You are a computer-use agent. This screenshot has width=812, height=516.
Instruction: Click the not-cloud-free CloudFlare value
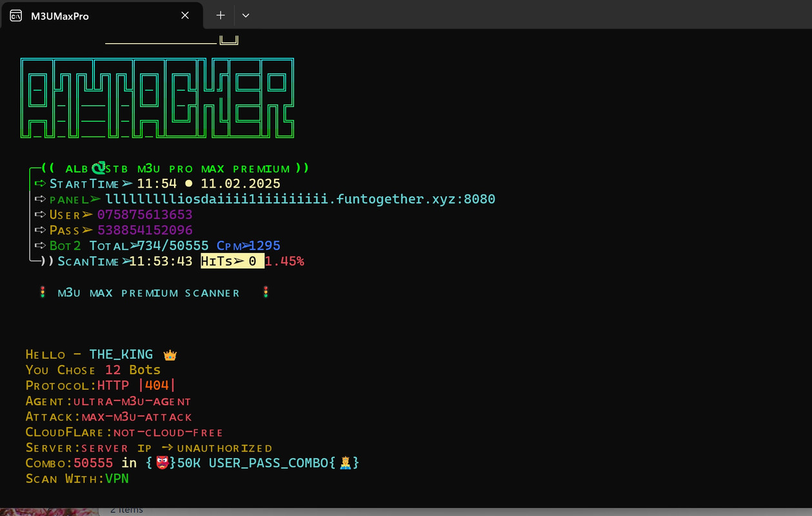(x=168, y=432)
